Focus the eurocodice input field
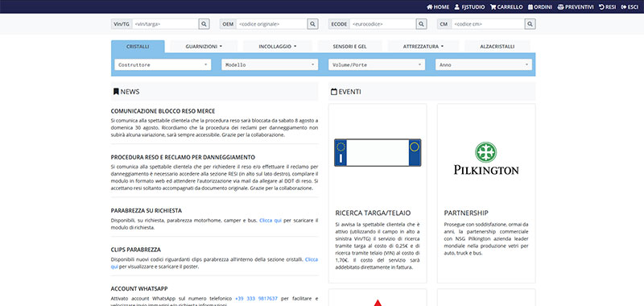Screen dimensions: 644x306 [383, 24]
